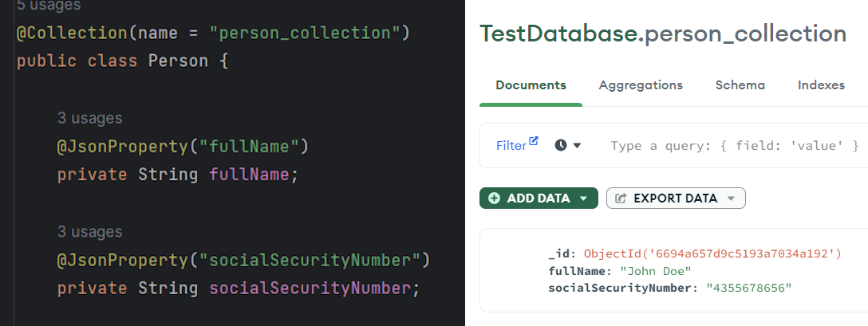Click the plus icon on ADD DATA
Screen dimensions: 868x326
click(x=494, y=198)
